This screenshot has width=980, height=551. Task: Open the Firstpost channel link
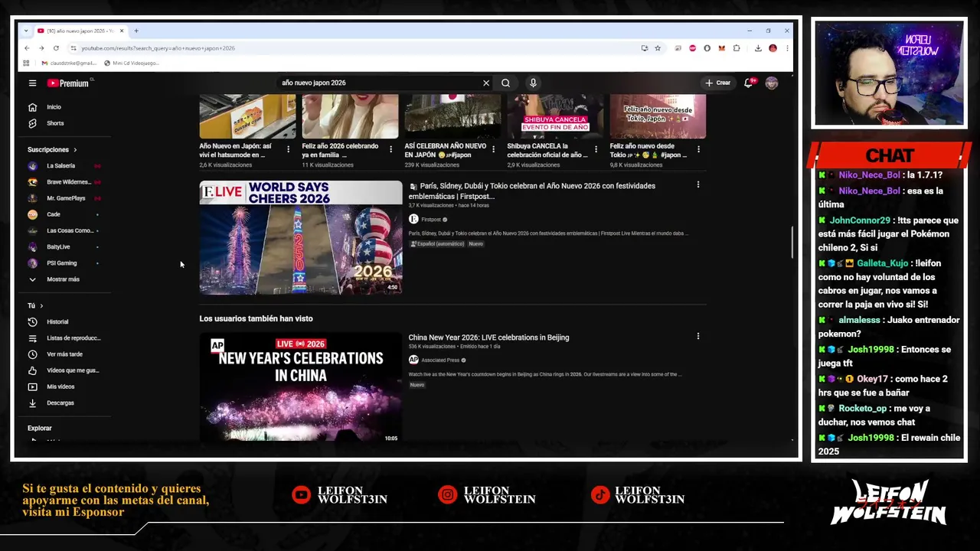coord(431,220)
